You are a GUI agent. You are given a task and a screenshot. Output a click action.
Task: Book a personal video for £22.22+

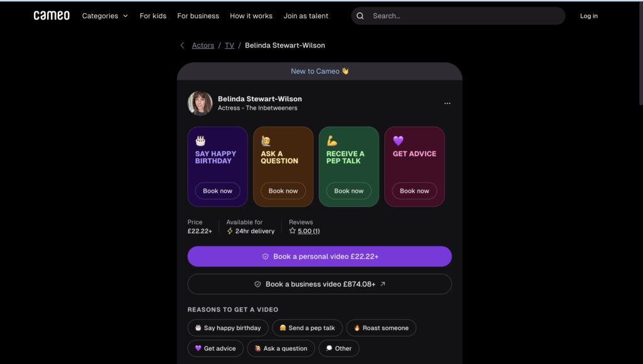(x=320, y=257)
